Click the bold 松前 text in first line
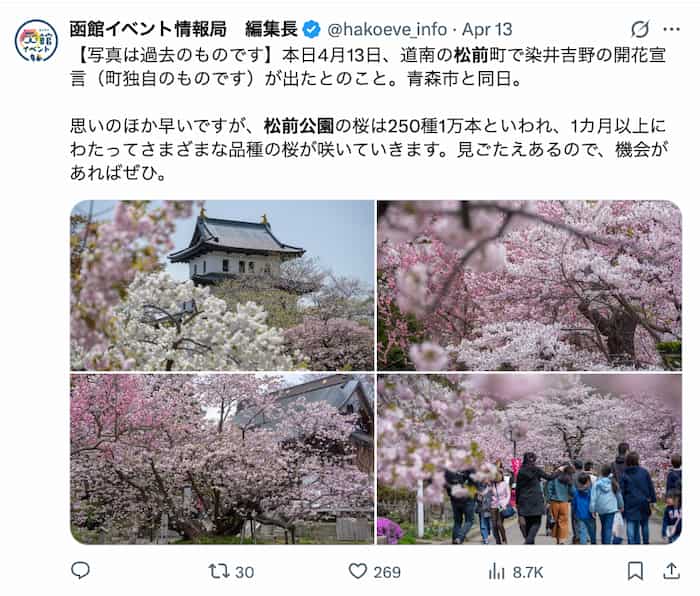 471,55
